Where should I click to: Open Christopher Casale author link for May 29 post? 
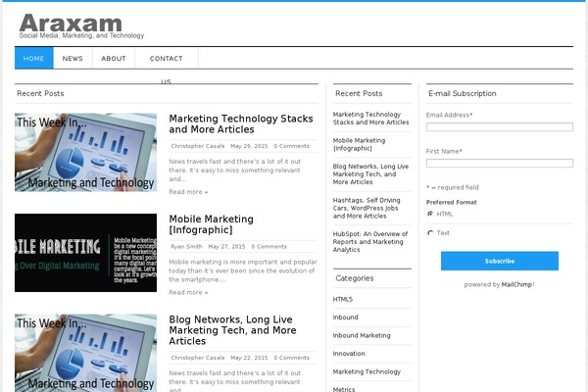198,146
